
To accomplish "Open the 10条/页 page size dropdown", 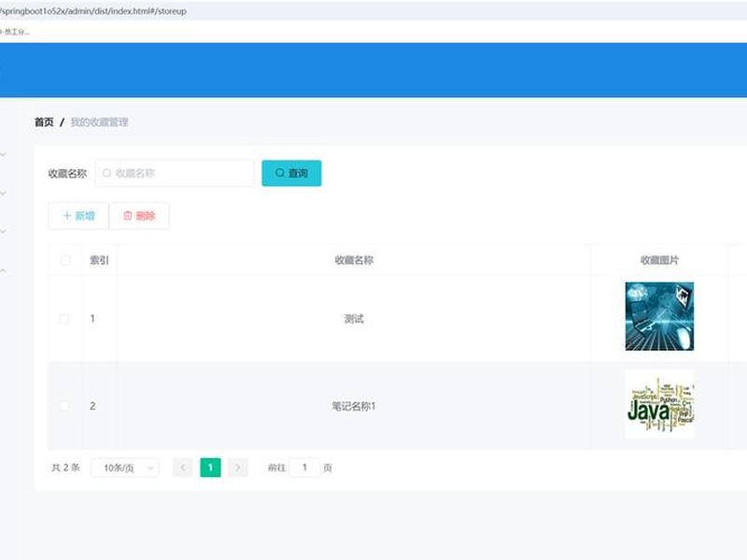I will (125, 468).
